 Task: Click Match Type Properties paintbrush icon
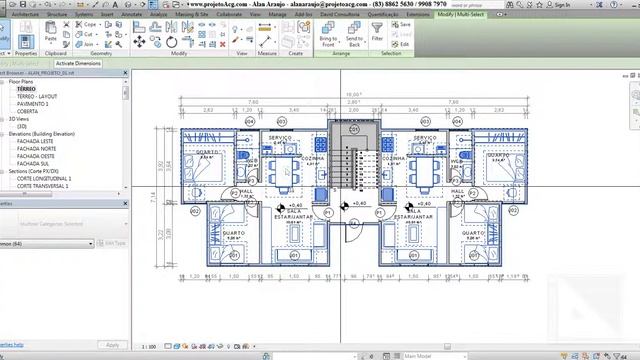tap(67, 44)
